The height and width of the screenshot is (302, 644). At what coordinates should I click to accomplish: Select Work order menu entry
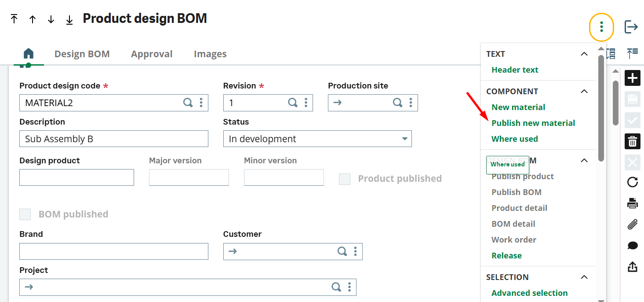click(514, 240)
